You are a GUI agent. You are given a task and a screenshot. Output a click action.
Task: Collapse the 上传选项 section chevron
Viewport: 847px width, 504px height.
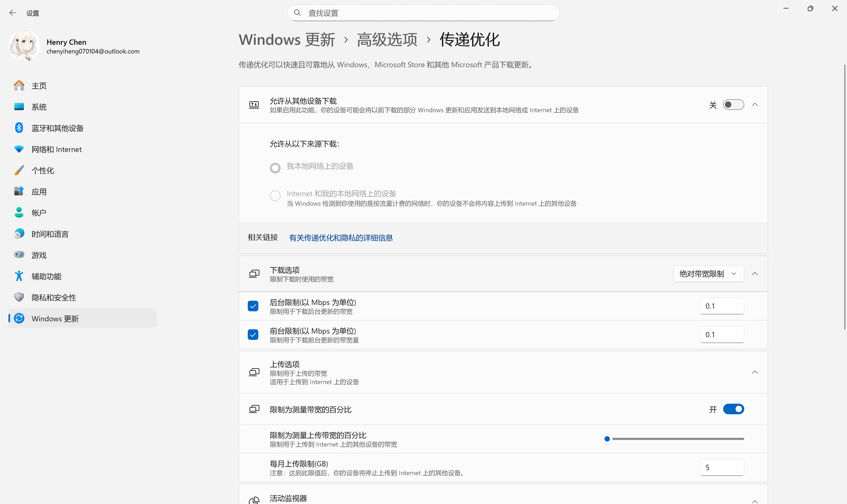click(x=755, y=372)
